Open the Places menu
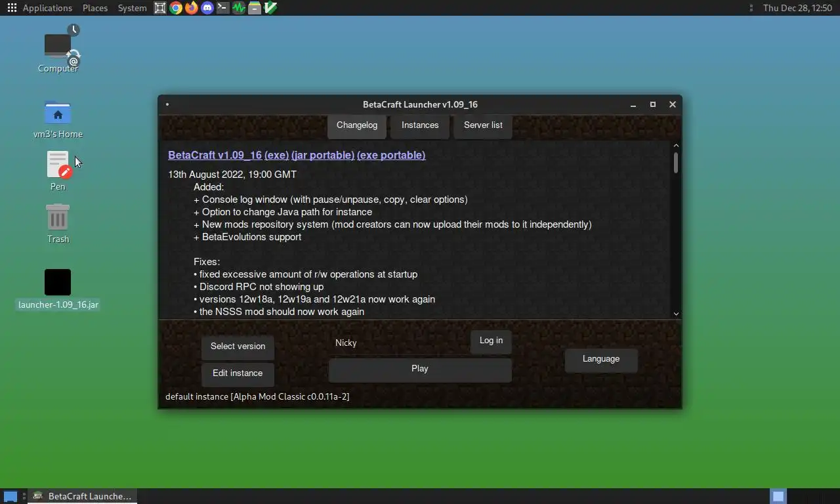840x504 pixels. click(95, 8)
